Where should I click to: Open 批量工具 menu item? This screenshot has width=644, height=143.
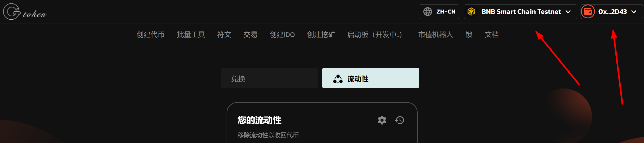click(x=191, y=34)
